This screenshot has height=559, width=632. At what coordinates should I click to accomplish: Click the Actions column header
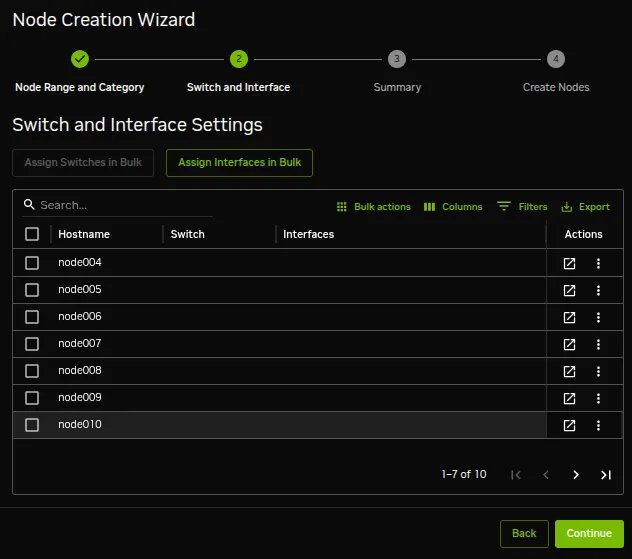tap(583, 234)
